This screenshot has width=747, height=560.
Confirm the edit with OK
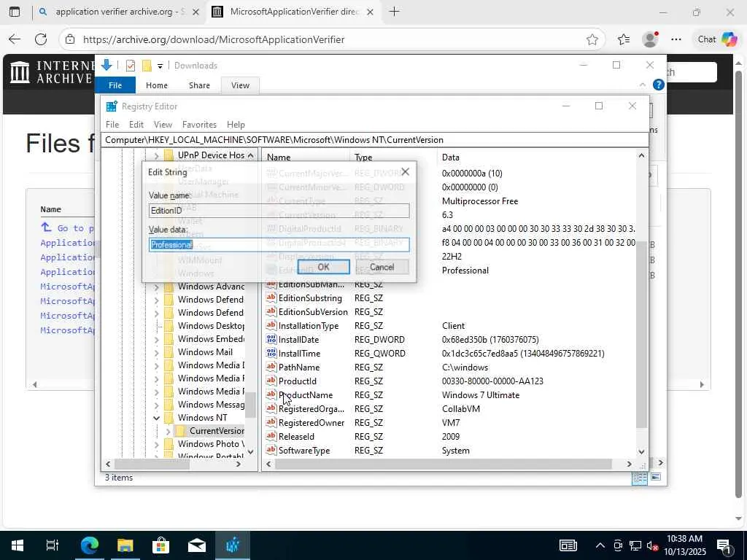coord(323,267)
